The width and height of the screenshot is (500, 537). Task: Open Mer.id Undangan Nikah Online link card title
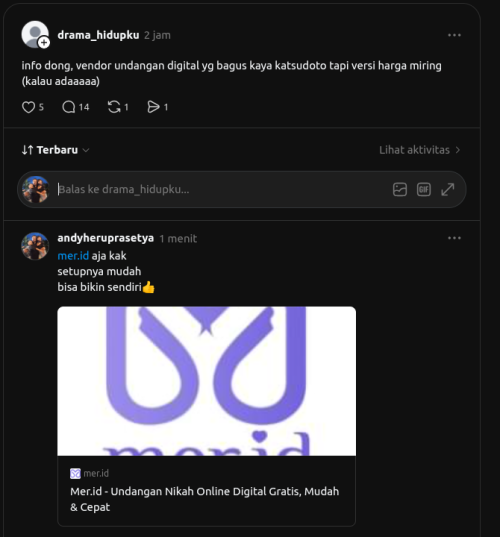(204, 499)
